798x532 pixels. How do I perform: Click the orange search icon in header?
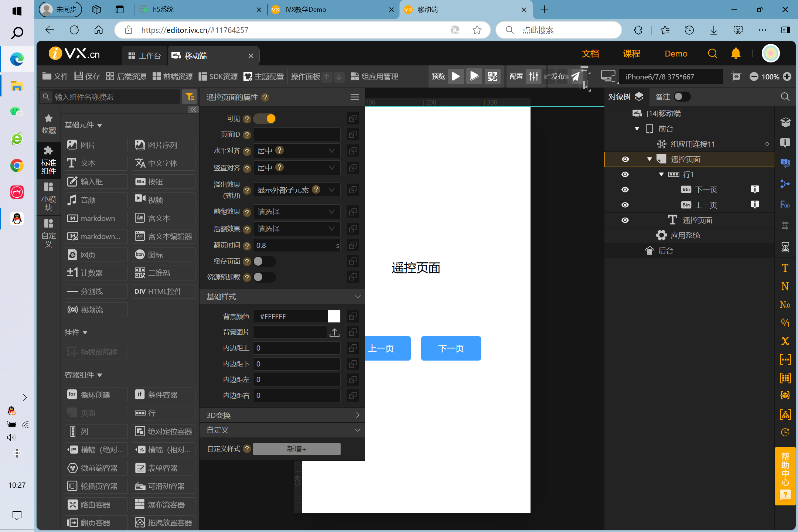(713, 54)
